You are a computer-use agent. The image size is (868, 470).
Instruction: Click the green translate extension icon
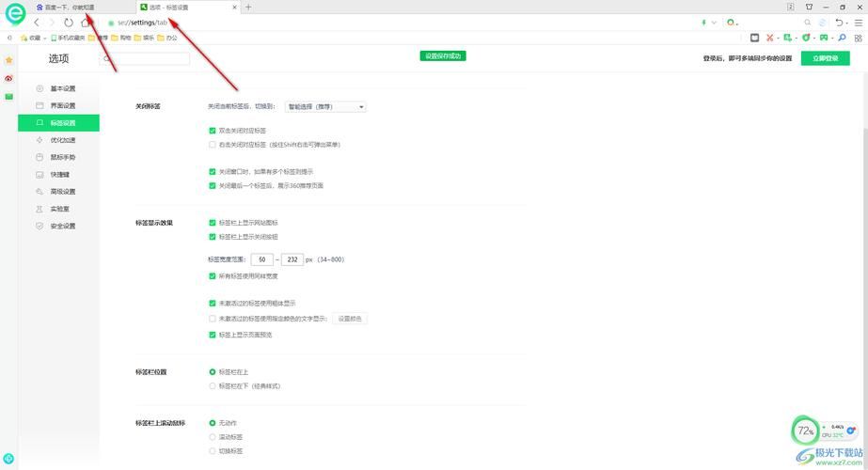tap(787, 38)
